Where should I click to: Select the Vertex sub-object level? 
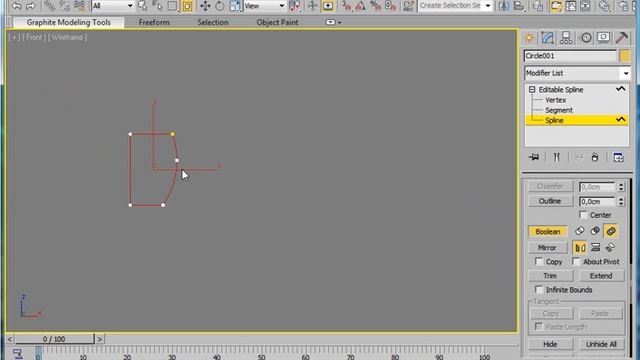pyautogui.click(x=556, y=100)
